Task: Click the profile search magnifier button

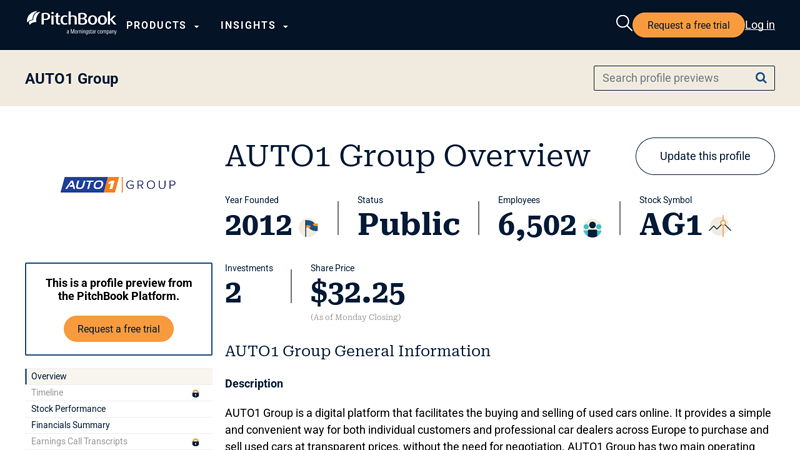Action: coord(761,78)
